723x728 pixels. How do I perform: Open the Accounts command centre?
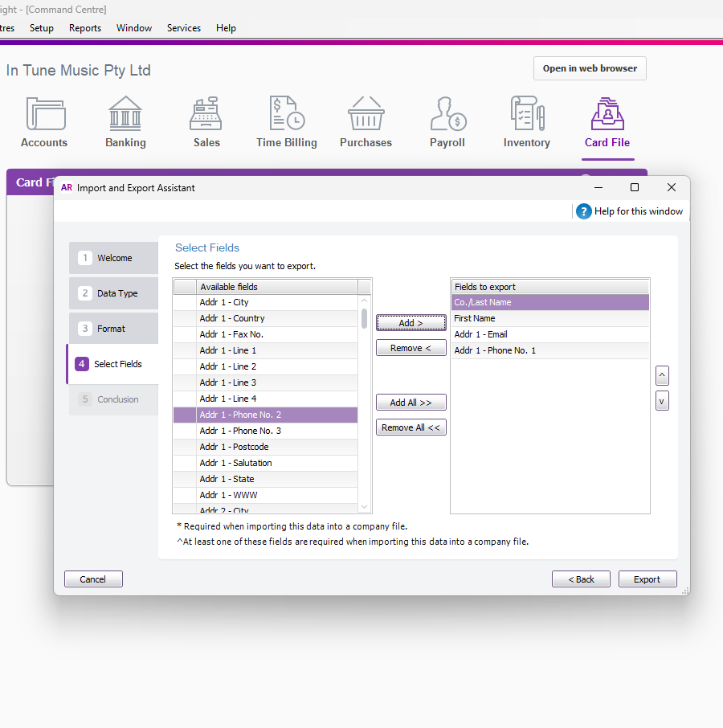44,121
